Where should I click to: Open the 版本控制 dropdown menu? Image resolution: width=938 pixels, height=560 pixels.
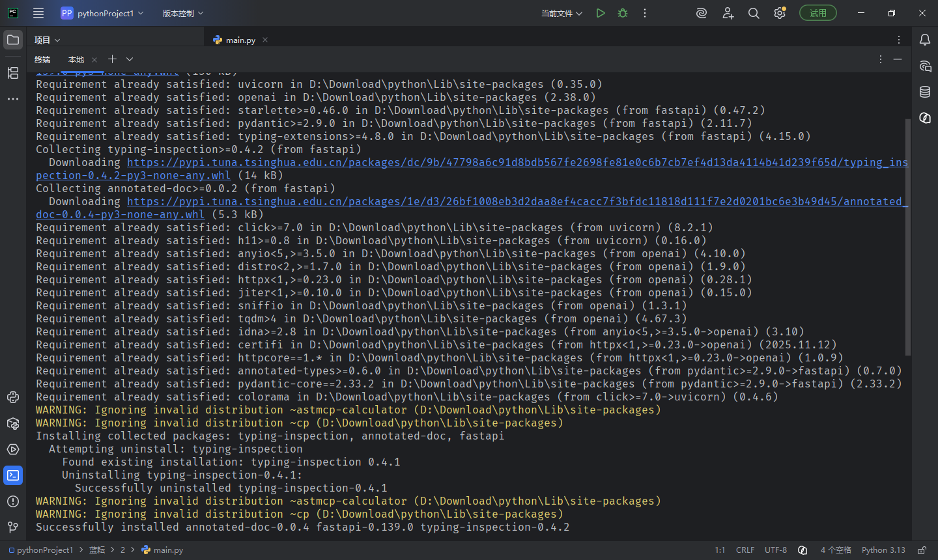[x=183, y=13]
